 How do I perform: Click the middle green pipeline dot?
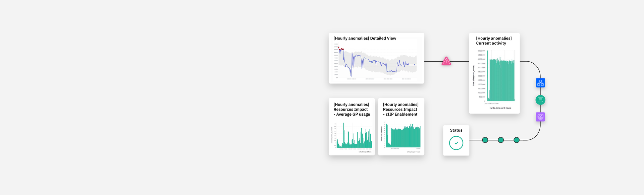501,140
